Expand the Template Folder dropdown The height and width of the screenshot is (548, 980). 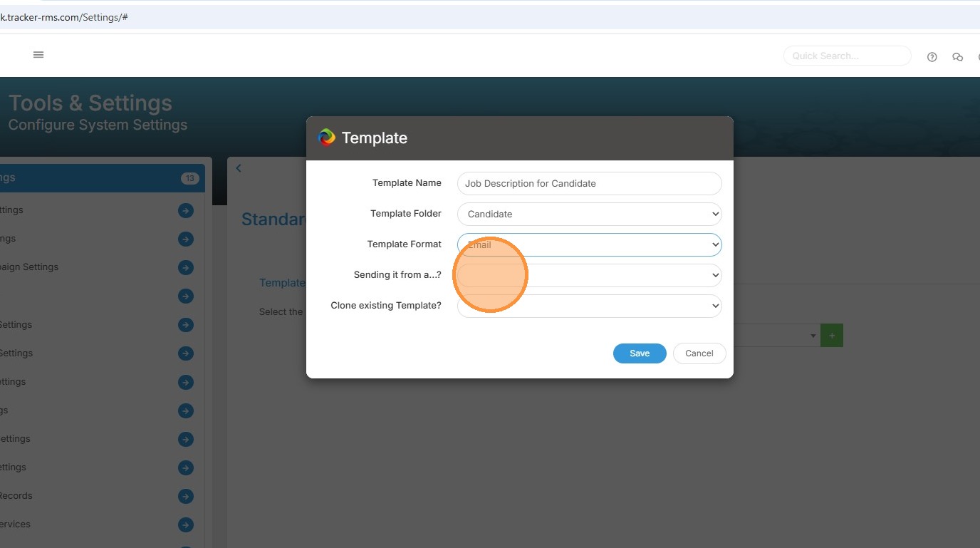click(x=590, y=214)
